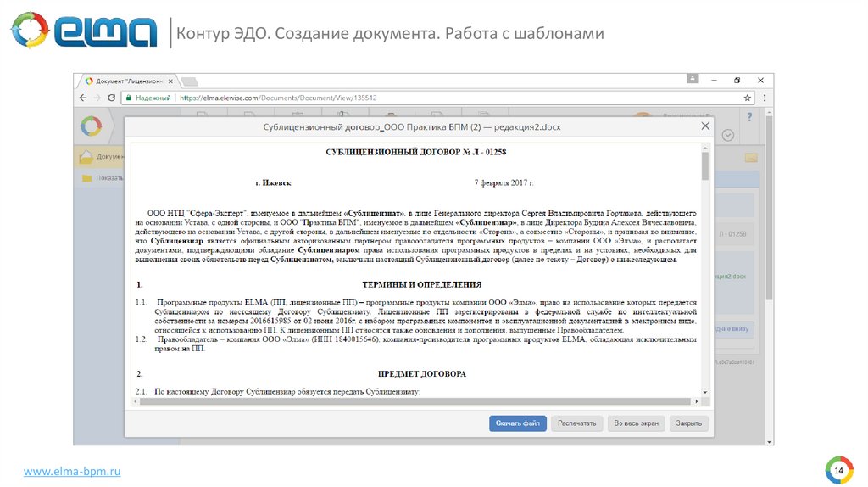Click the document scrollbar down arrow
The height and width of the screenshot is (487, 868).
coord(705,392)
